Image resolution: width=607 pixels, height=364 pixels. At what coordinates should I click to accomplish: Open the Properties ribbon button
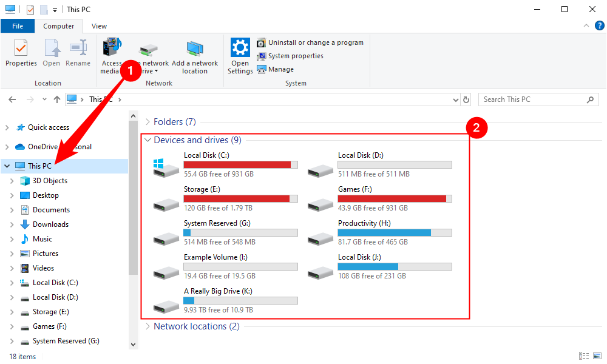21,53
